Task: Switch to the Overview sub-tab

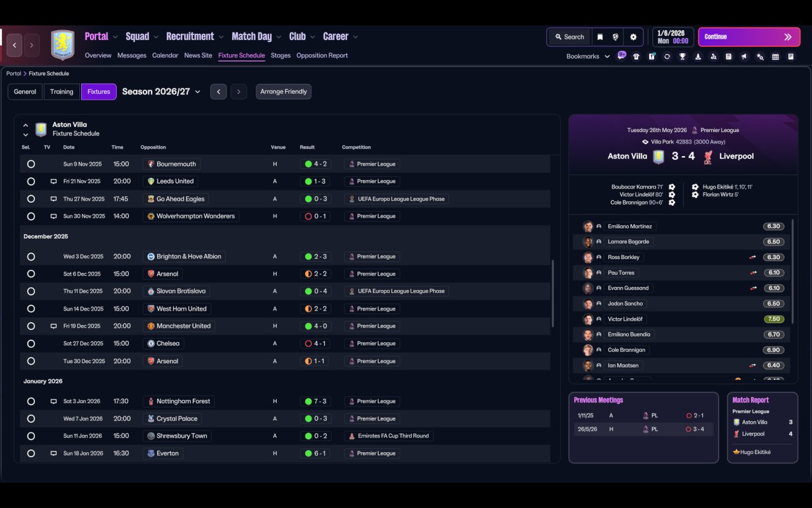Action: pyautogui.click(x=98, y=56)
